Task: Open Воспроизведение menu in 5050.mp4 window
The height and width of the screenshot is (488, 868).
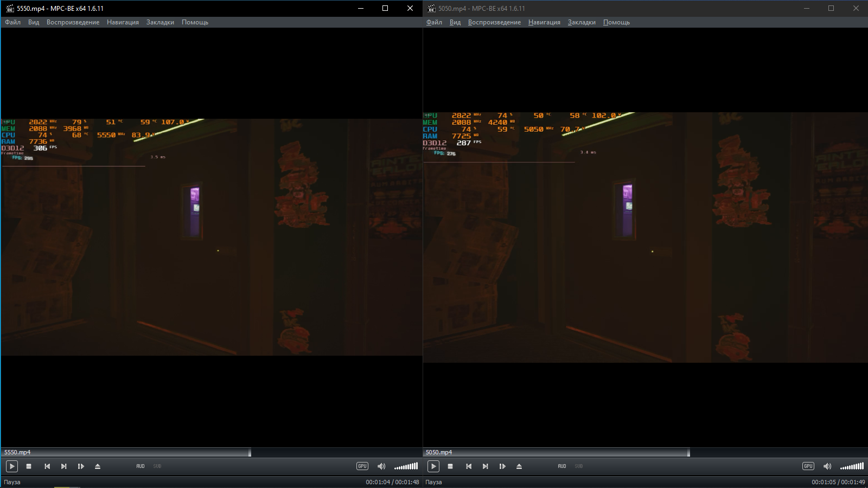Action: (494, 22)
